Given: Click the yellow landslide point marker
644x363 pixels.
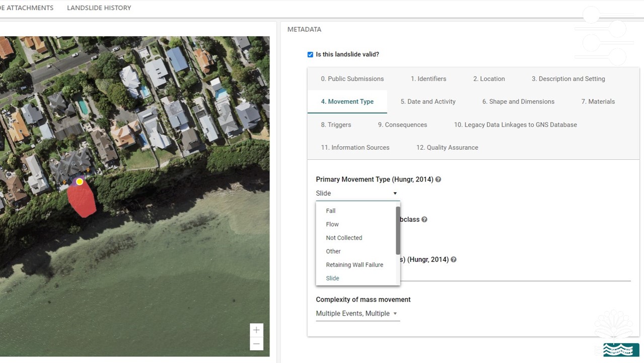Looking at the screenshot, I should tap(80, 181).
